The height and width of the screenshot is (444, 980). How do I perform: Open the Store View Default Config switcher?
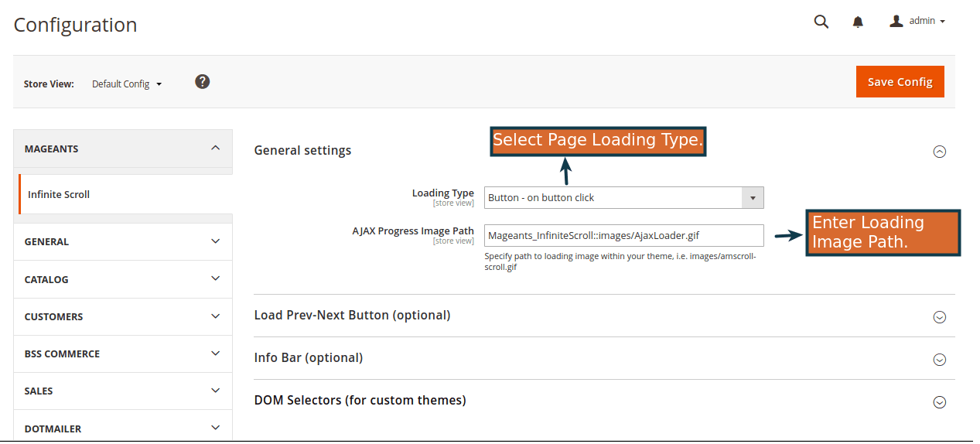click(x=127, y=84)
